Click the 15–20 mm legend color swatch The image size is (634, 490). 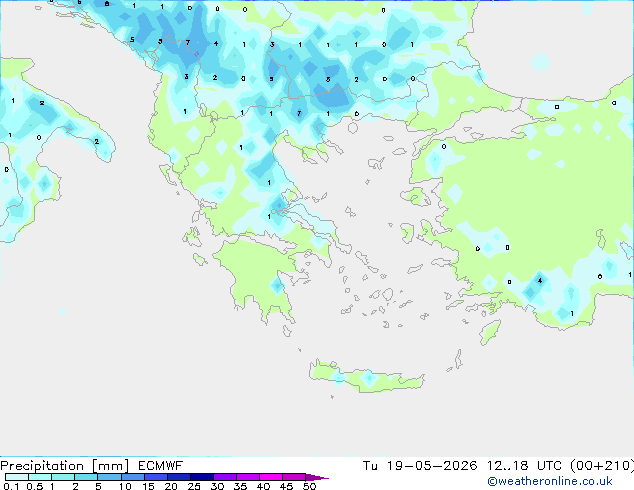click(x=156, y=477)
